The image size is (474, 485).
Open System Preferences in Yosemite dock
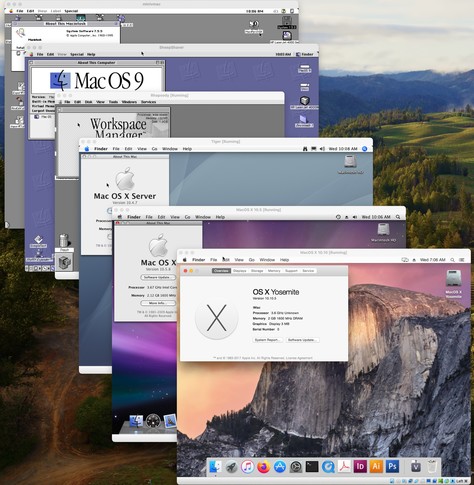pos(296,467)
